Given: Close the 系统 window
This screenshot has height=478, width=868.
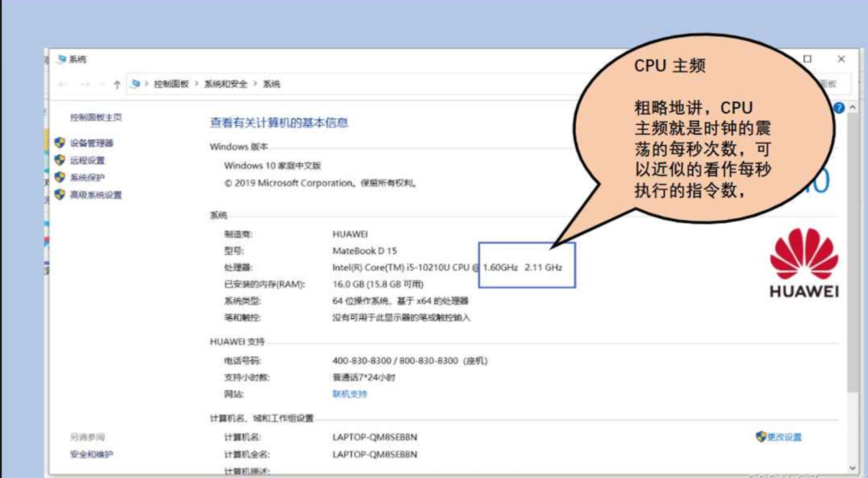Looking at the screenshot, I should click(x=841, y=59).
